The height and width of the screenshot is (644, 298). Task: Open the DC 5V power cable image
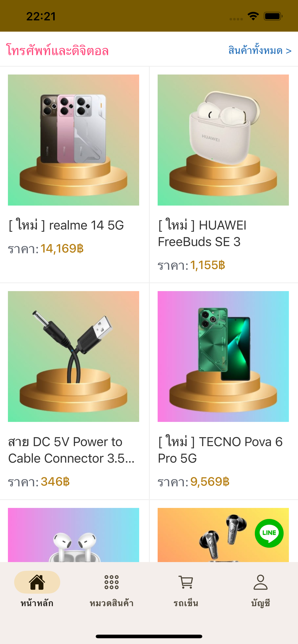pos(73,356)
